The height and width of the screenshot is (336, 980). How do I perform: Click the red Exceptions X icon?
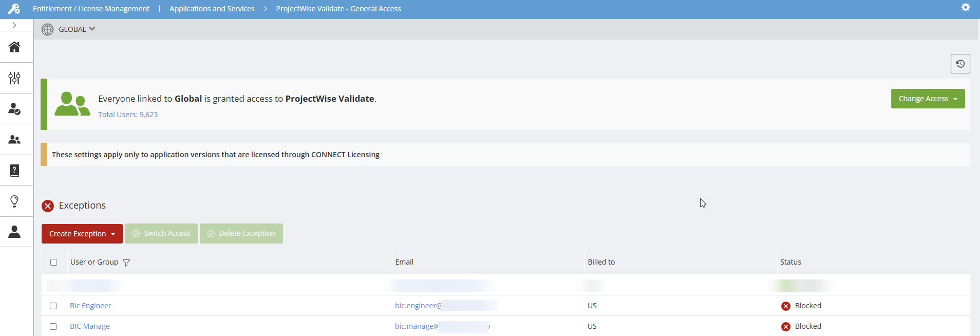click(x=48, y=206)
